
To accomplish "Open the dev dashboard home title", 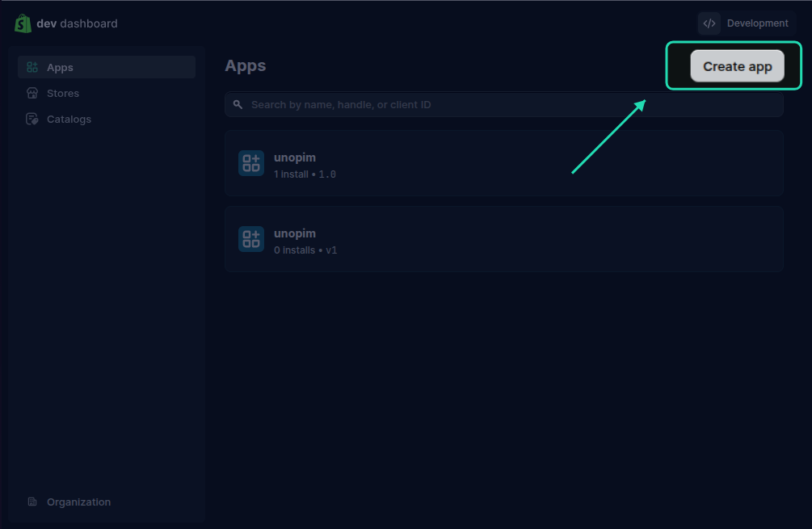I will pyautogui.click(x=78, y=23).
